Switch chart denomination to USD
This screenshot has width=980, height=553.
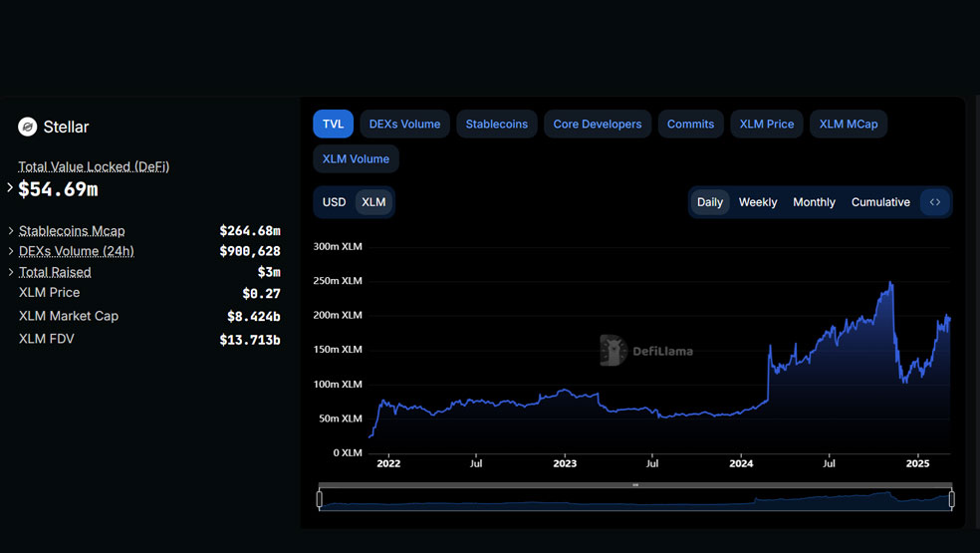334,202
